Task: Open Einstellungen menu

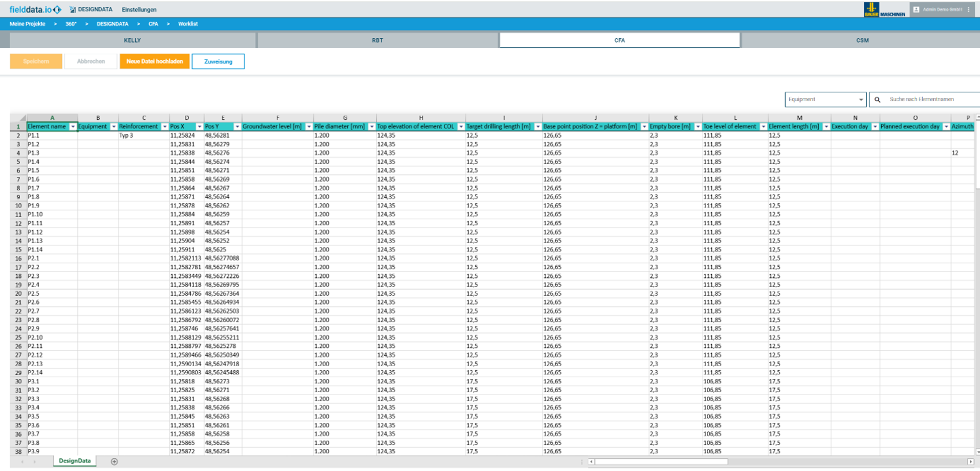Action: [139, 10]
